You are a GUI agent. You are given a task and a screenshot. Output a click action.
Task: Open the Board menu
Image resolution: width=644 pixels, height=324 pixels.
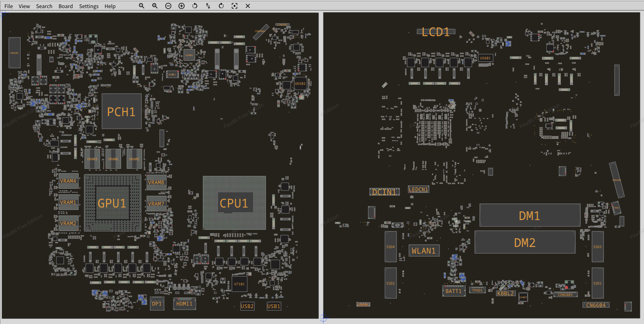point(66,6)
